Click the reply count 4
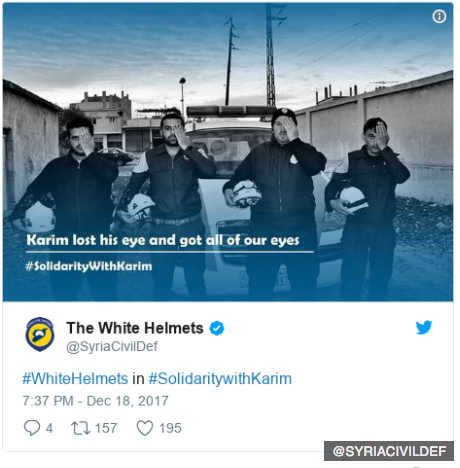460x468 pixels. tap(49, 428)
